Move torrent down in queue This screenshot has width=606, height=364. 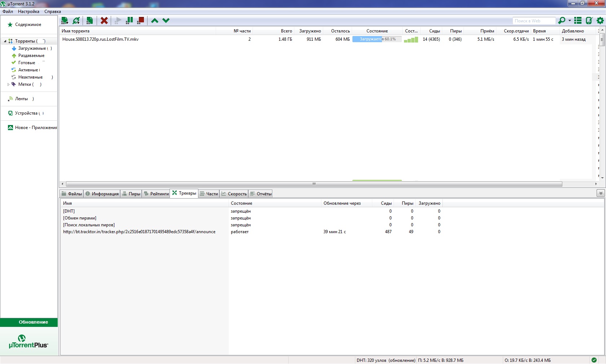click(x=166, y=21)
